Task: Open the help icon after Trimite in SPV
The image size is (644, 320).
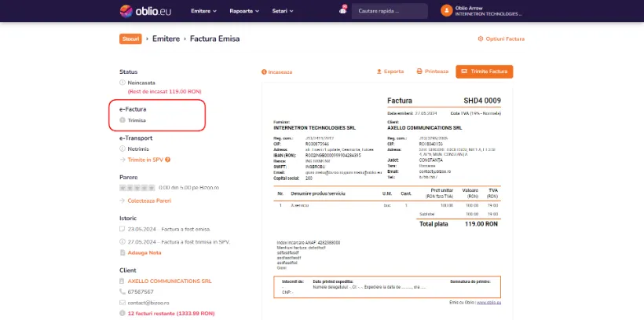Action: click(167, 160)
